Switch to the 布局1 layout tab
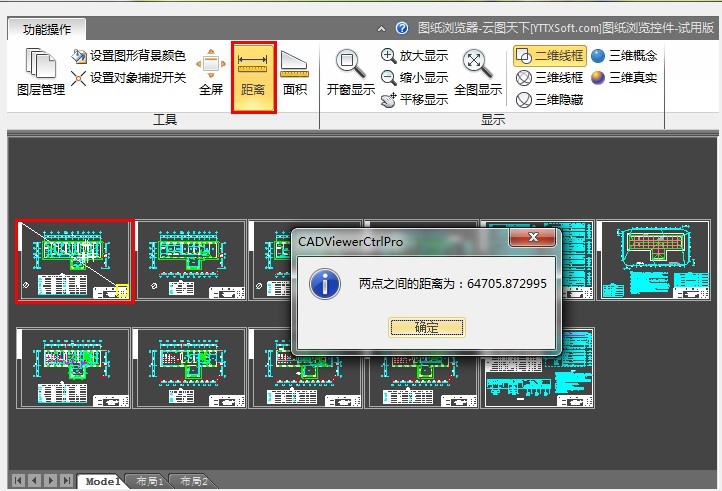Viewport: 722px width, 491px height. (150, 481)
